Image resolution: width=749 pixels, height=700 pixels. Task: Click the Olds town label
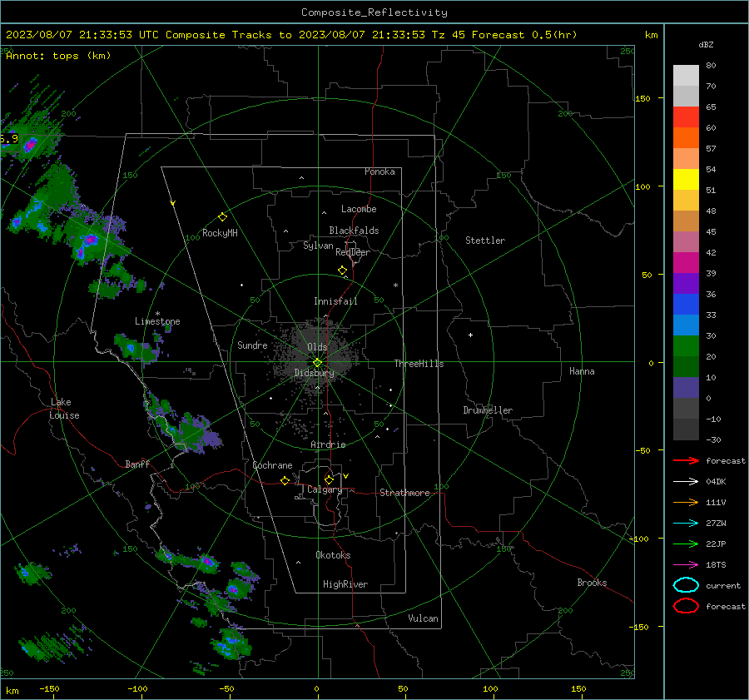317,347
